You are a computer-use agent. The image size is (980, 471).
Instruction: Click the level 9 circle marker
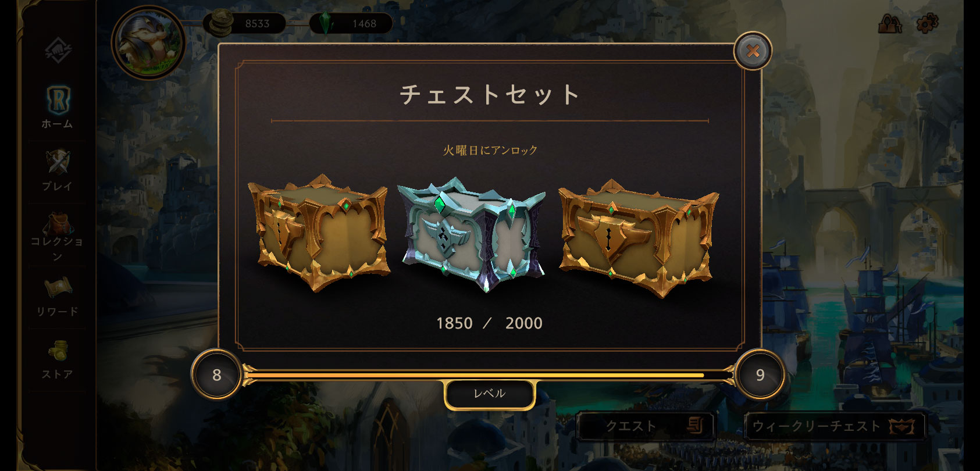coord(760,374)
